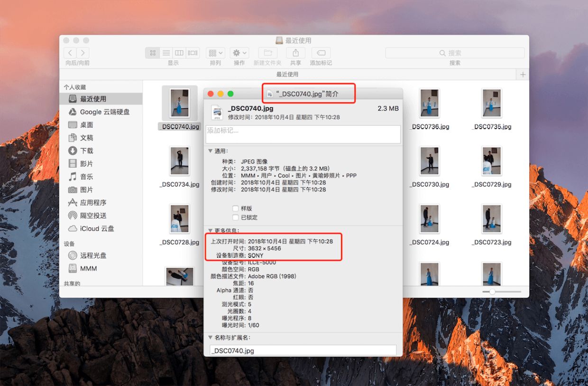Select the _DSC0729.jpg thumbnail
This screenshot has width=588, height=386.
click(492, 161)
